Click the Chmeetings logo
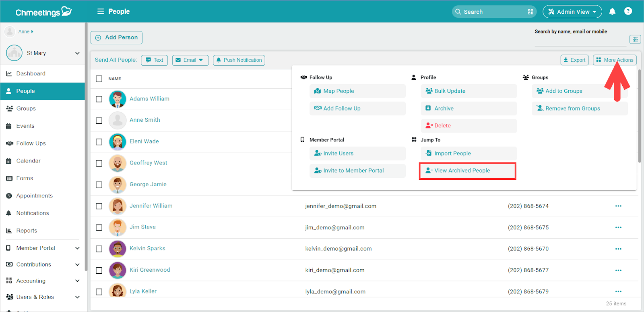644x312 pixels. coord(43,12)
